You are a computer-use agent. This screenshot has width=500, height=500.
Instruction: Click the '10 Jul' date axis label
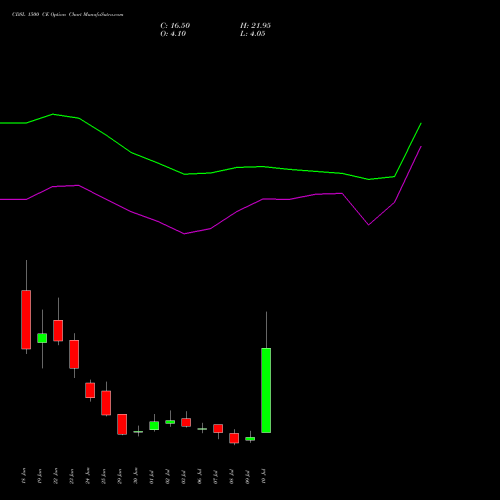coord(264,477)
